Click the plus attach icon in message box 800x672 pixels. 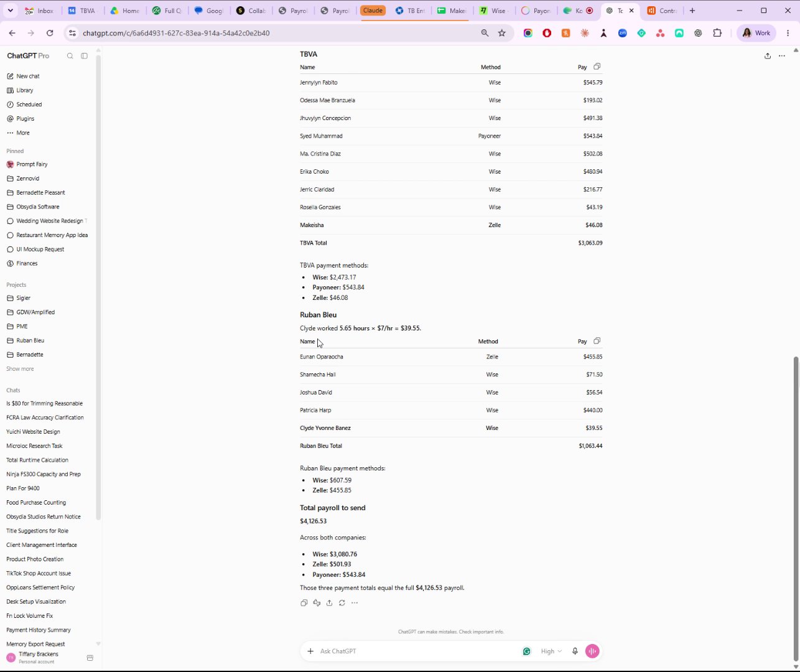click(x=310, y=651)
